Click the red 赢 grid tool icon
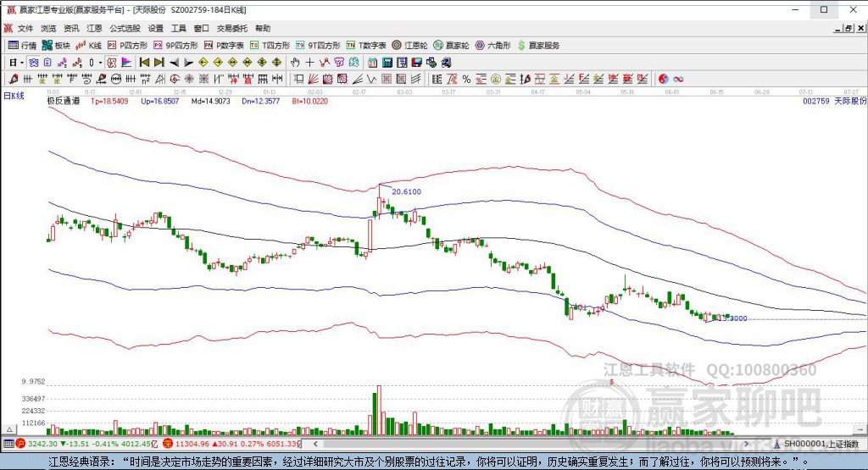Image resolution: width=868 pixels, height=470 pixels. (x=248, y=79)
